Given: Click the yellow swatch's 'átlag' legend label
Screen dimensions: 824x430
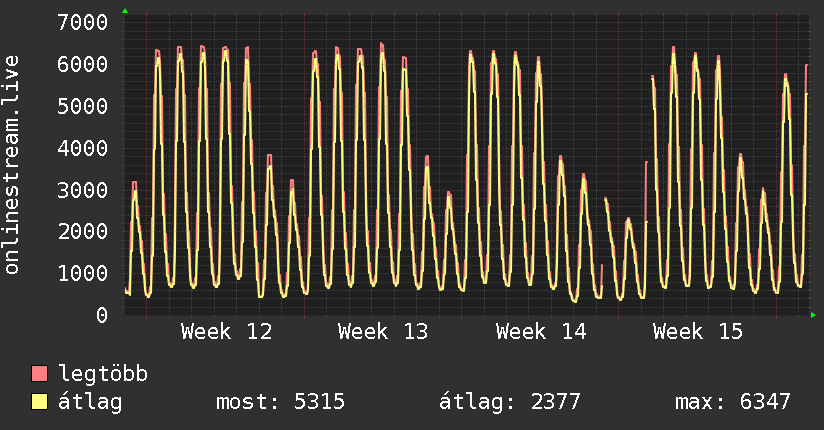Looking at the screenshot, I should tap(90, 402).
